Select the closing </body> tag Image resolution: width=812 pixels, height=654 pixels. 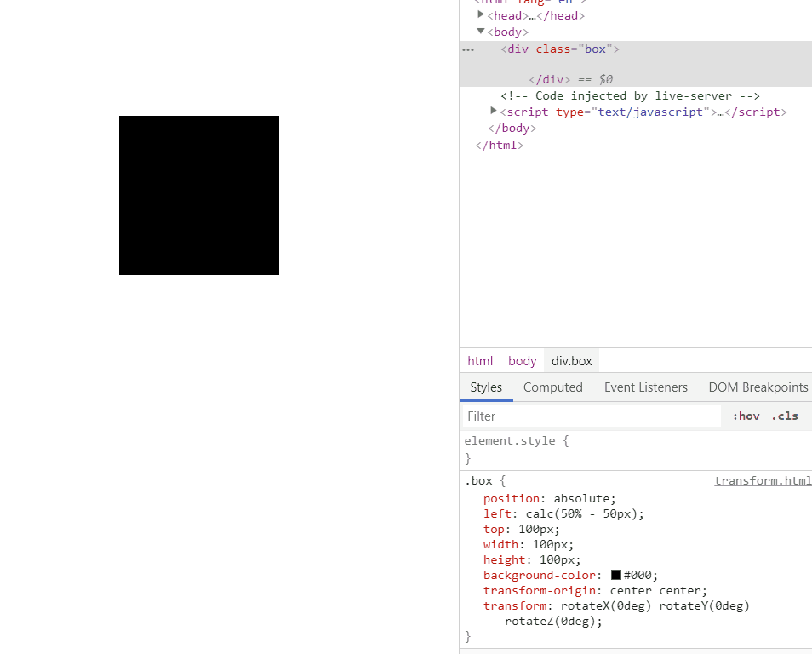[x=512, y=128]
